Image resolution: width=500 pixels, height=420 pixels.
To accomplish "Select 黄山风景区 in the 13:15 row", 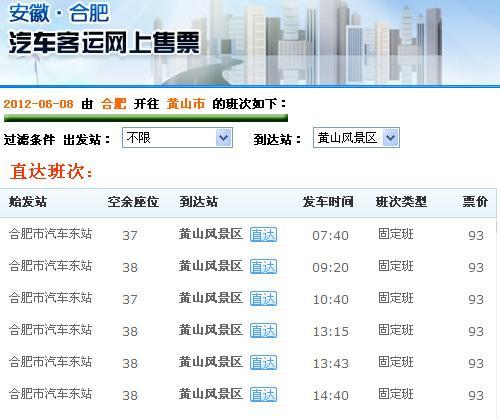I will coord(211,330).
